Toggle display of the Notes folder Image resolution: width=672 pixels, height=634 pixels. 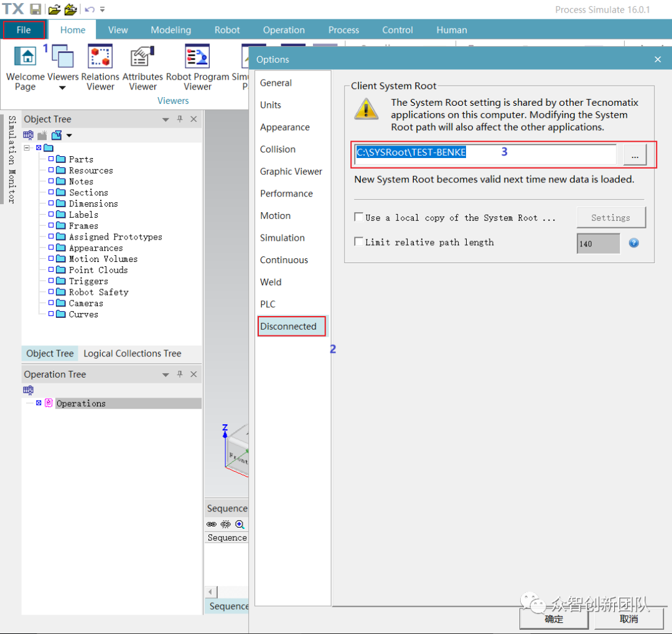coord(51,181)
